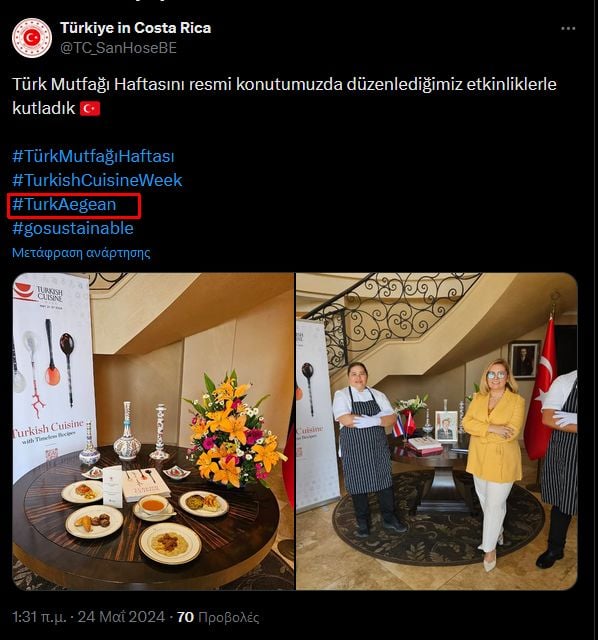Open the left photo of the food table
Screen dimensions: 598x640
pyautogui.click(x=153, y=431)
